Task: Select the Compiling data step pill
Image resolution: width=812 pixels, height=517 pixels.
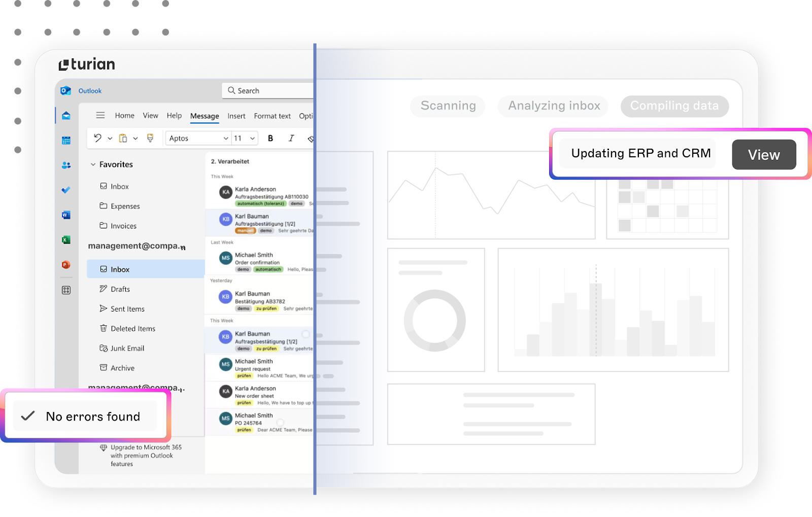Action: point(674,106)
